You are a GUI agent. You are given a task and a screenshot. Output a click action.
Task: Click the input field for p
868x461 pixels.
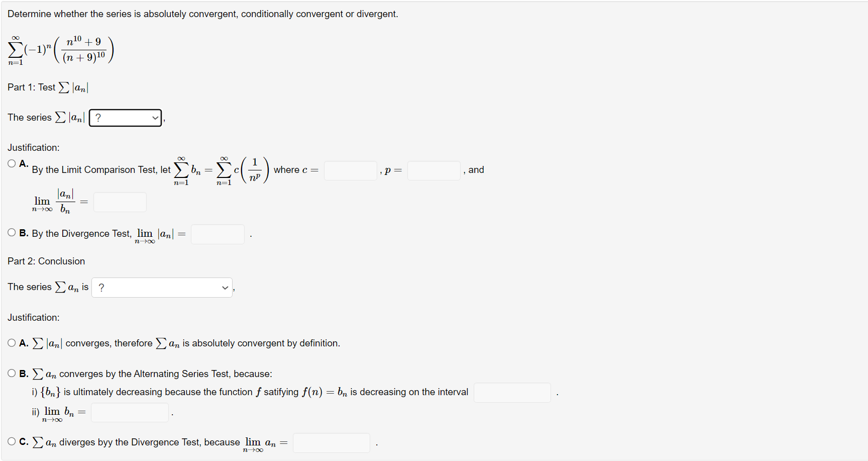(433, 170)
